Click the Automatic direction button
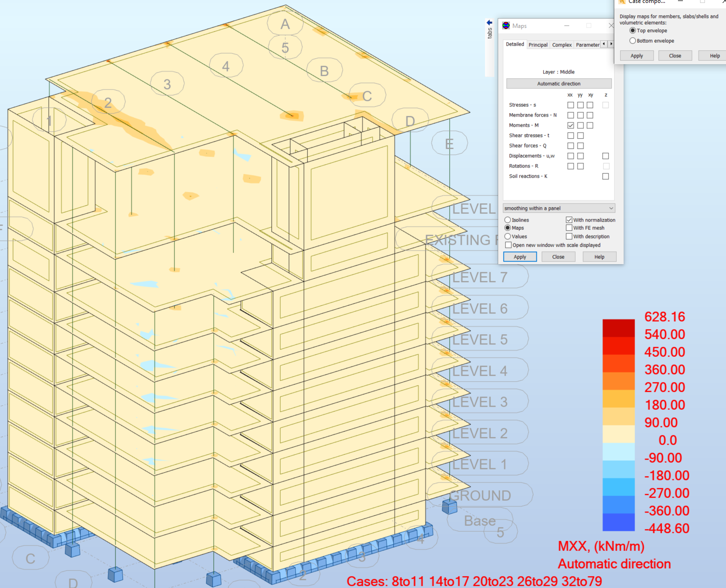This screenshot has width=726, height=588. point(558,83)
